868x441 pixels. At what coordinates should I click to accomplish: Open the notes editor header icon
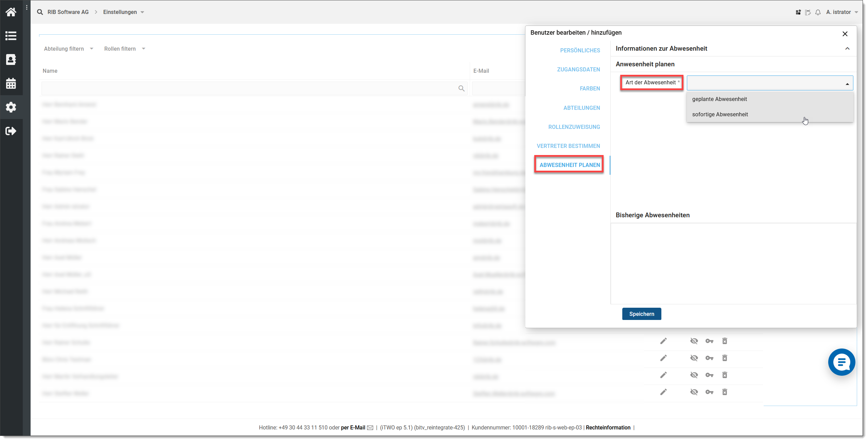(808, 12)
